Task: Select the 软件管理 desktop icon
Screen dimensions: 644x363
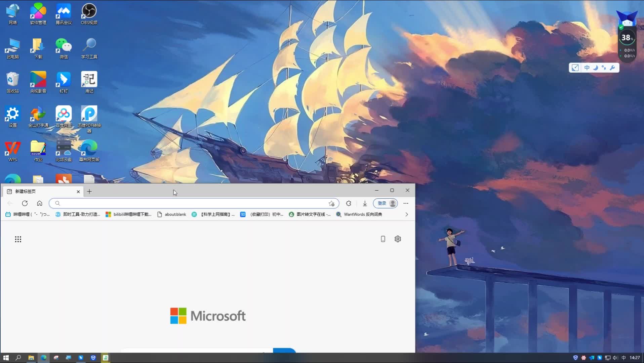Action: coord(38,14)
